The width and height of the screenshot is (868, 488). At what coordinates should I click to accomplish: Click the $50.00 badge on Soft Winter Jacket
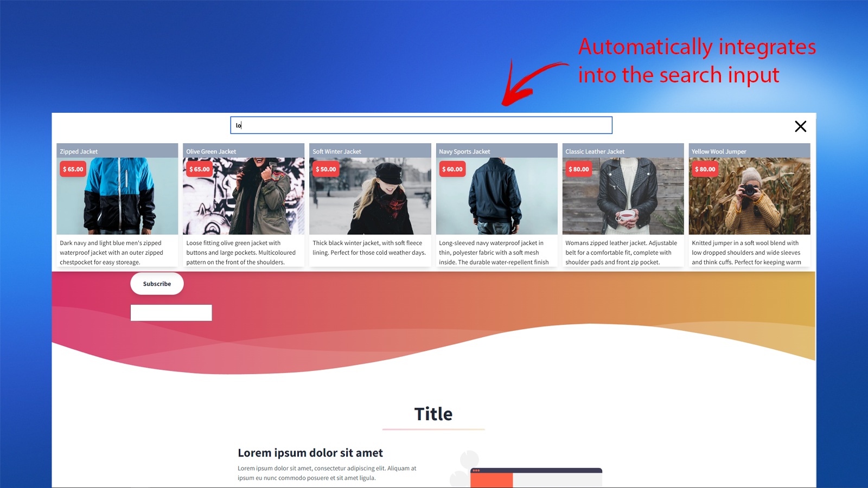point(326,169)
